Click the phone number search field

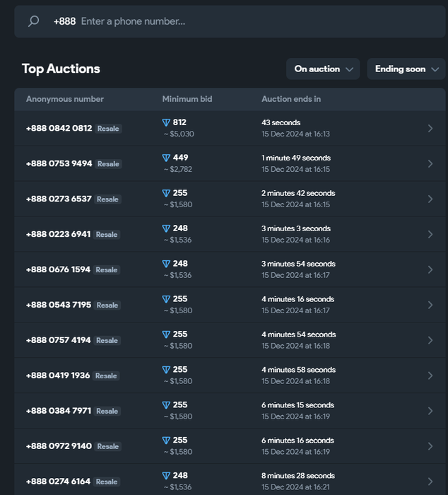click(247, 21)
